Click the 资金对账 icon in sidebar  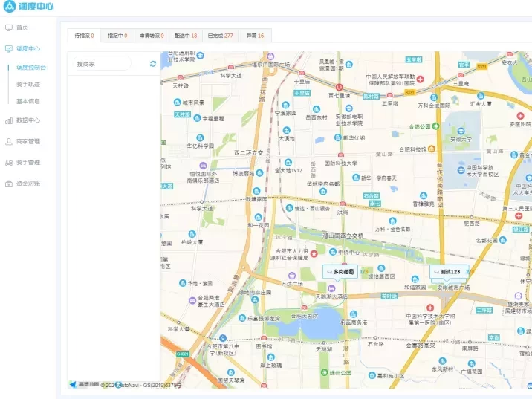pos(9,184)
